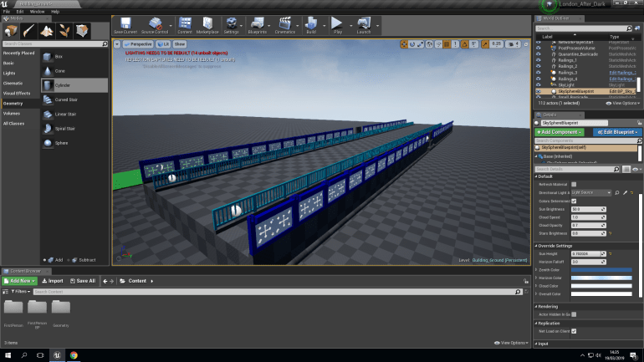Expand the Zenith Color property
This screenshot has height=362, width=644.
[535, 269]
